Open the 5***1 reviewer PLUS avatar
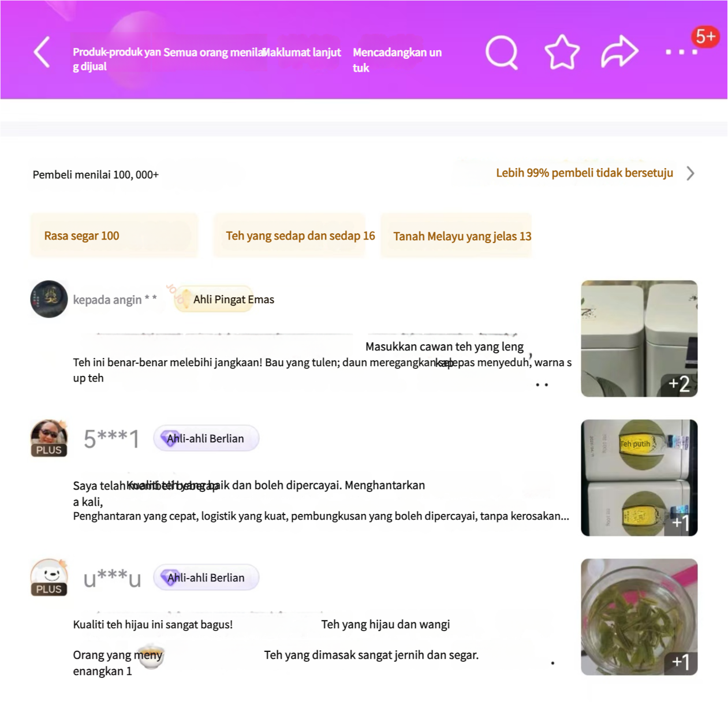728x712 pixels. click(x=49, y=438)
